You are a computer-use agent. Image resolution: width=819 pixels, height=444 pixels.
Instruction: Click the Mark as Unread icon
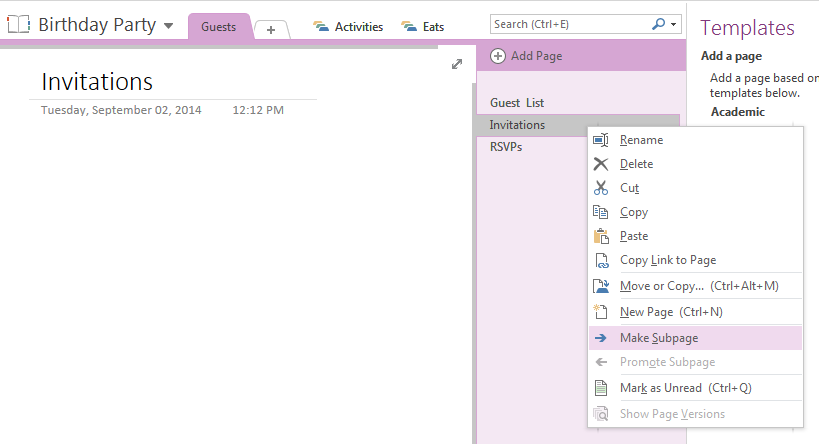[x=601, y=388]
